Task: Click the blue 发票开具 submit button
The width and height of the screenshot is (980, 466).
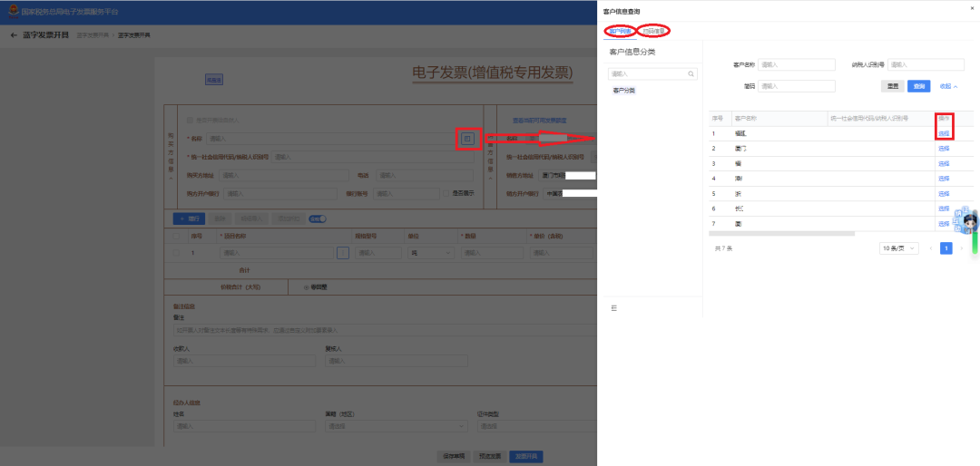Action: [525, 456]
